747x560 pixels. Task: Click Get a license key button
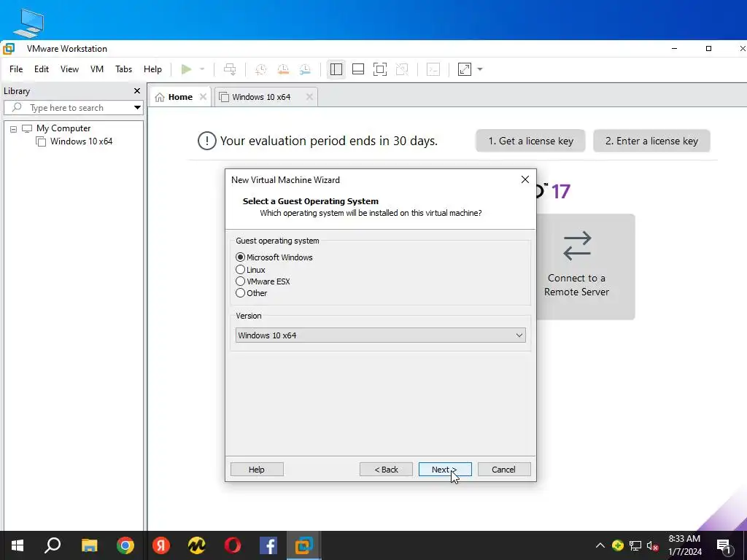pos(530,141)
